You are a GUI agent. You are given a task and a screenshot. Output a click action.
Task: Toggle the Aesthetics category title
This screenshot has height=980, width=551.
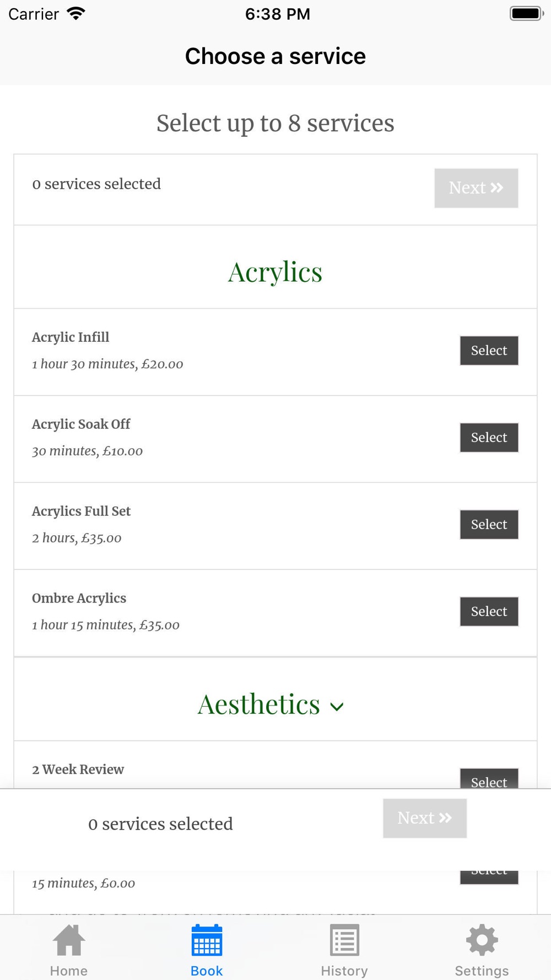click(x=259, y=704)
